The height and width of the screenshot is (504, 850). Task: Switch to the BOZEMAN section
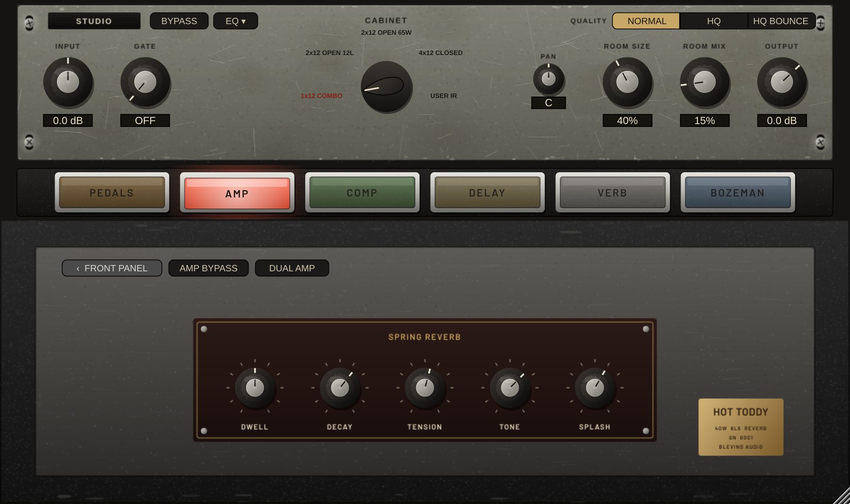coord(738,192)
